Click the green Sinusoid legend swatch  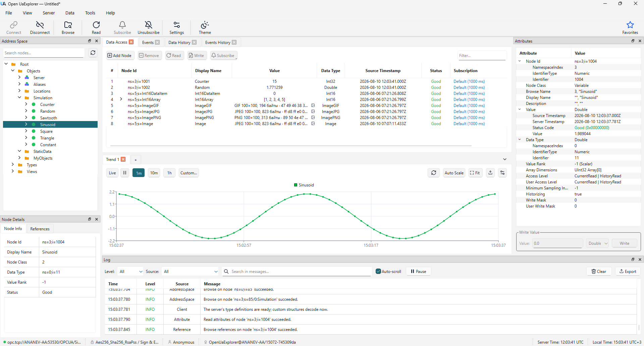pyautogui.click(x=296, y=185)
